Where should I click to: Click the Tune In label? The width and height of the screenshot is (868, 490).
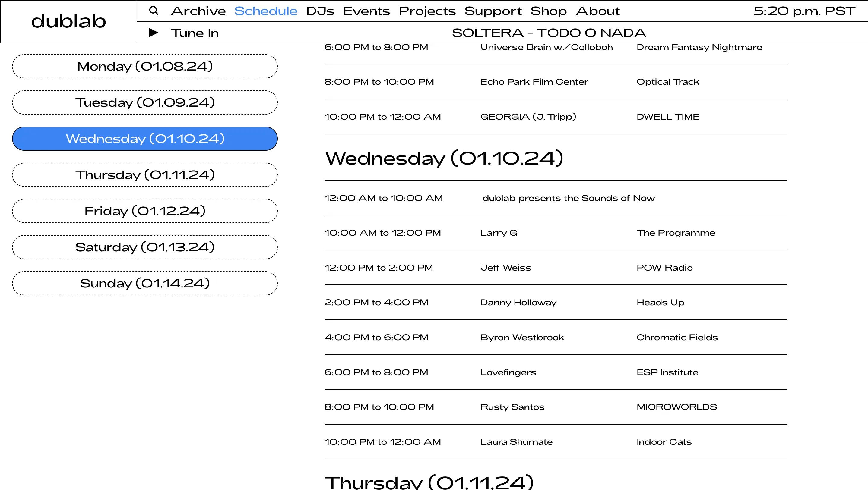[195, 33]
